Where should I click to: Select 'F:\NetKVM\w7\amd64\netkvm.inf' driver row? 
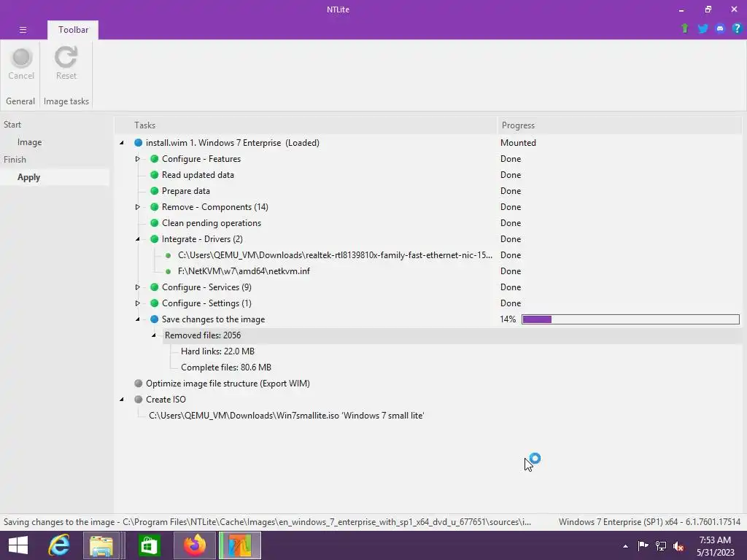tap(244, 271)
